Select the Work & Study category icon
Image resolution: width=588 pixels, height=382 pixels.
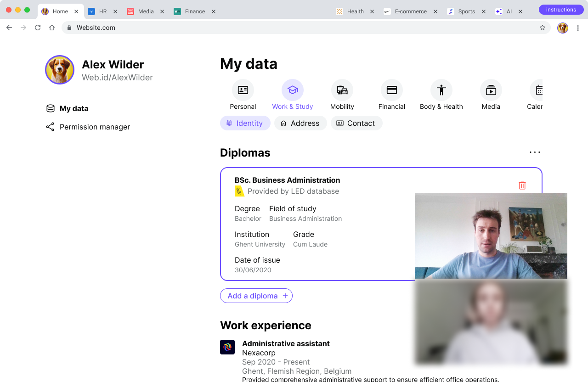pyautogui.click(x=293, y=90)
